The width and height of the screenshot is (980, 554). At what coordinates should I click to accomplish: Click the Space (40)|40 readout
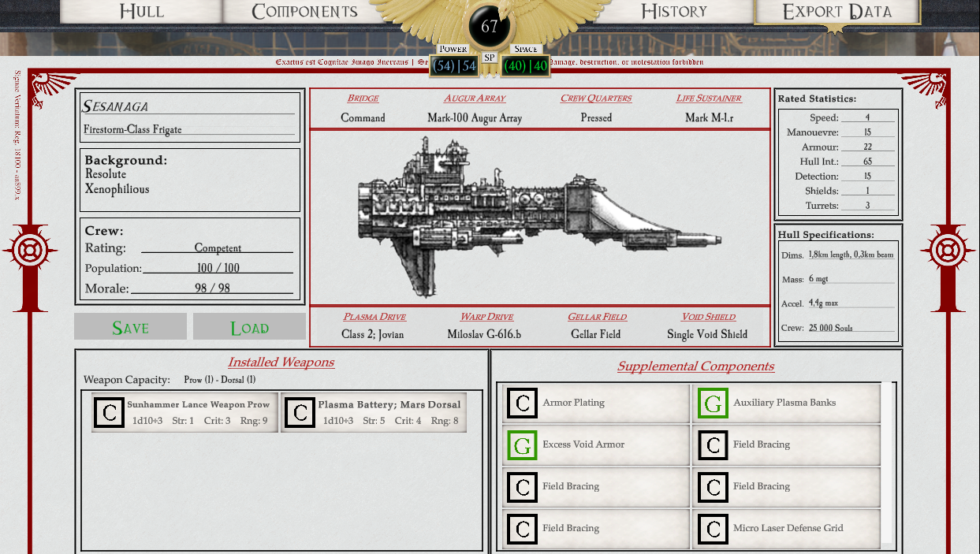pos(526,66)
